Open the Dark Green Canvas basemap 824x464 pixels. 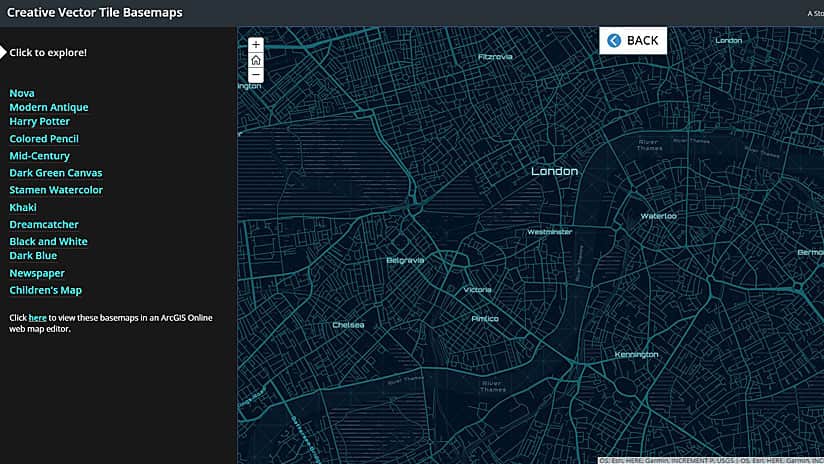tap(56, 173)
